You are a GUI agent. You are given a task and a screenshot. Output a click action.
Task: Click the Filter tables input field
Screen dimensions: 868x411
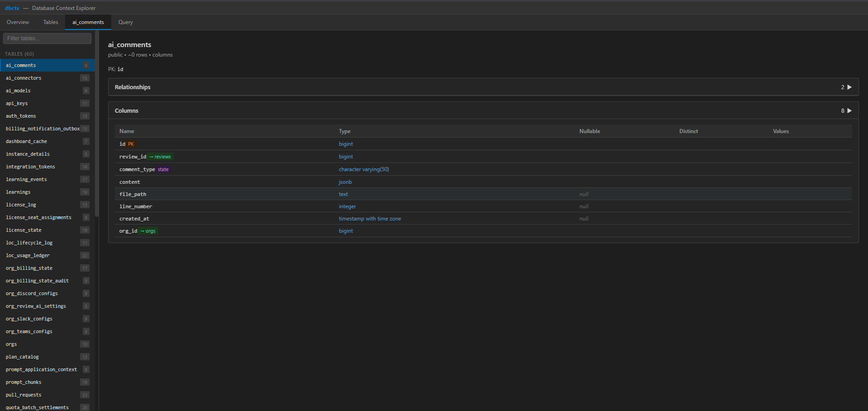click(47, 38)
